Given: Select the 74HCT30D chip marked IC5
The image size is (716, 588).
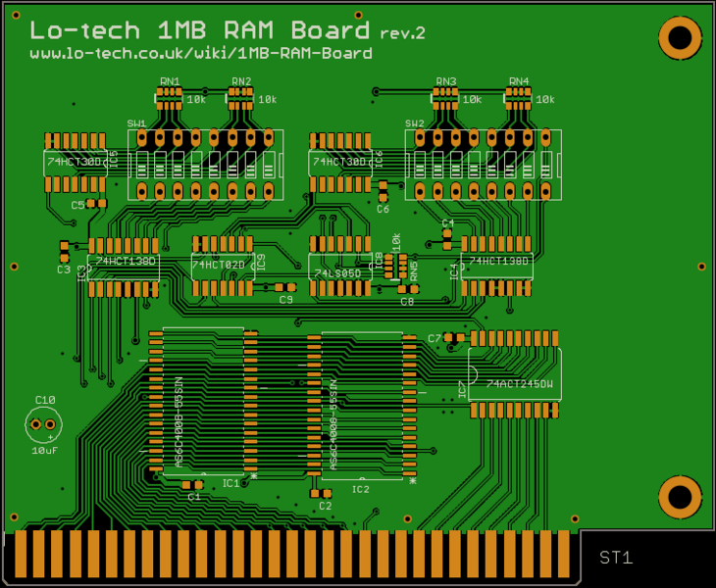Looking at the screenshot, I should (x=76, y=163).
